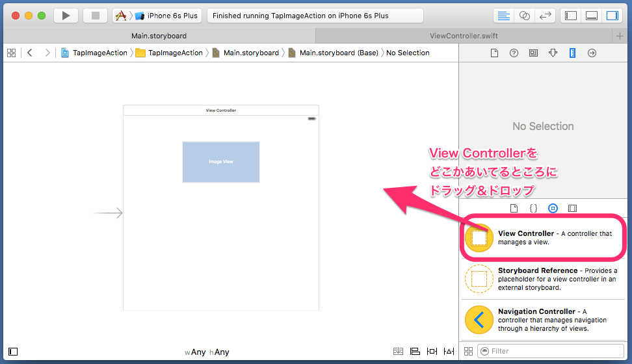The image size is (632, 364).
Task: Select Storyboard Reference library item
Action: pos(544,279)
